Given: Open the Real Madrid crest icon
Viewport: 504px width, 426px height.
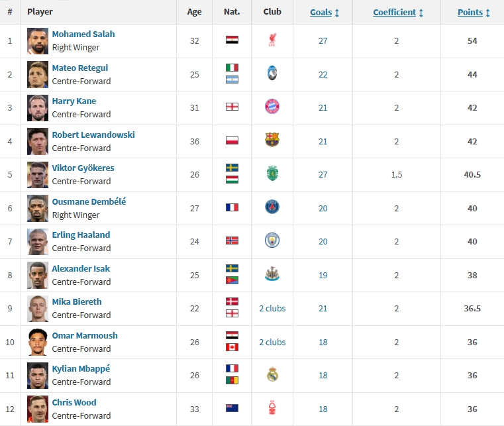Looking at the screenshot, I should click(x=272, y=374).
